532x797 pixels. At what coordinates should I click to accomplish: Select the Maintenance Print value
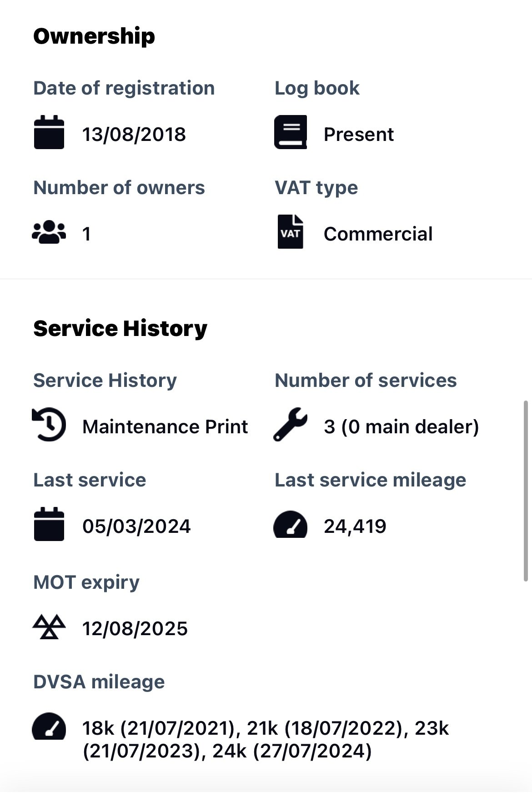tap(165, 427)
